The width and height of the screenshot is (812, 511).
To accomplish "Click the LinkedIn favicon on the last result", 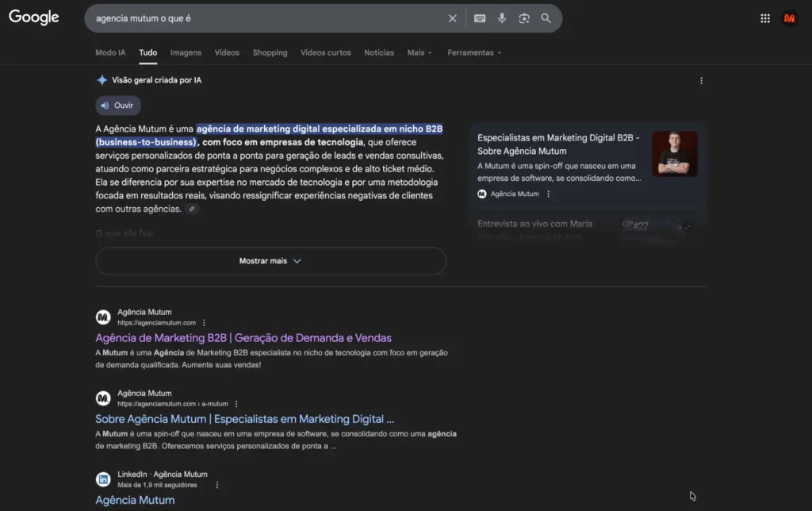I will pyautogui.click(x=103, y=479).
